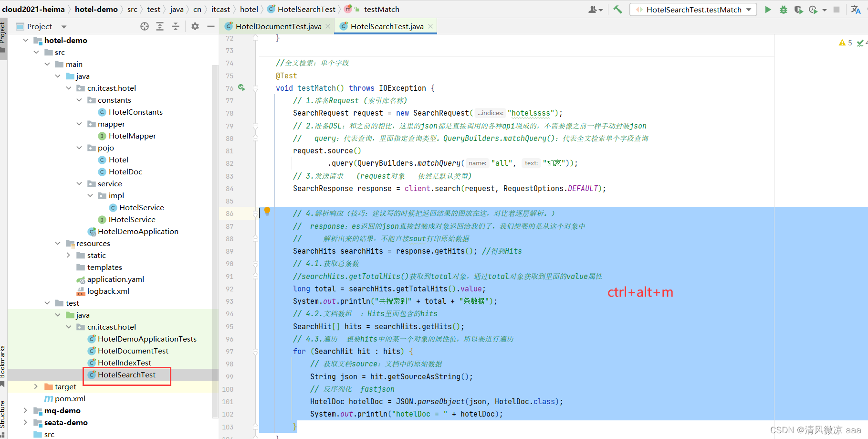Expand the mq-demo module
Image resolution: width=868 pixels, height=439 pixels.
tap(25, 410)
